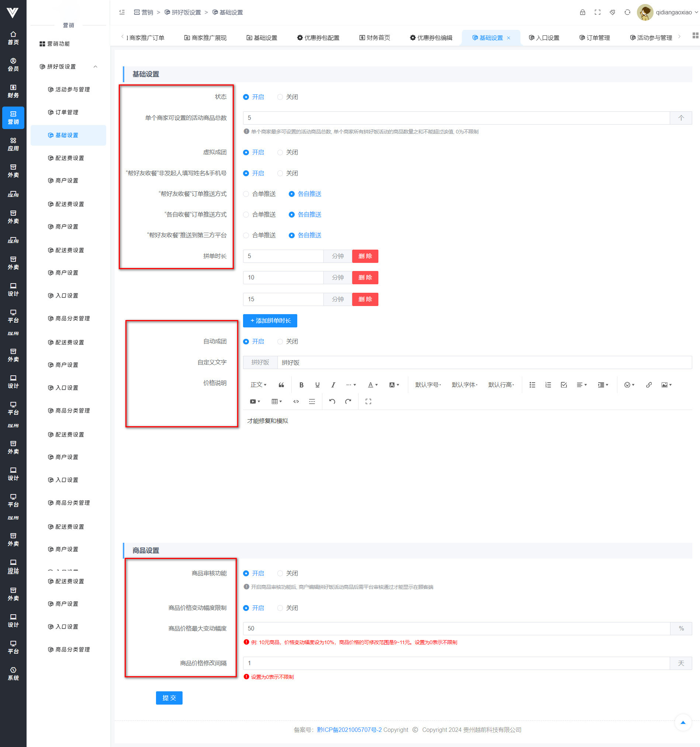Click the 添加拼单时长 button
Screen dimensions: 700x747
coord(270,320)
